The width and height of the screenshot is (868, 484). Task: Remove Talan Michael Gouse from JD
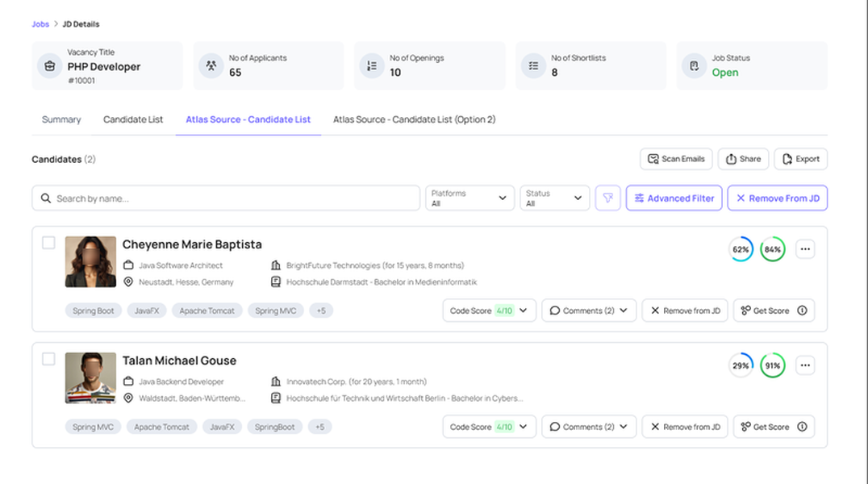[x=685, y=427]
